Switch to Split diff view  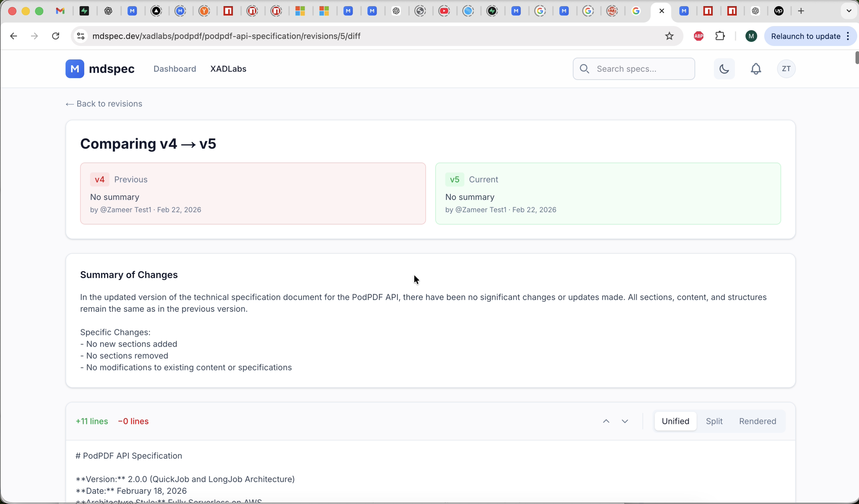715,421
